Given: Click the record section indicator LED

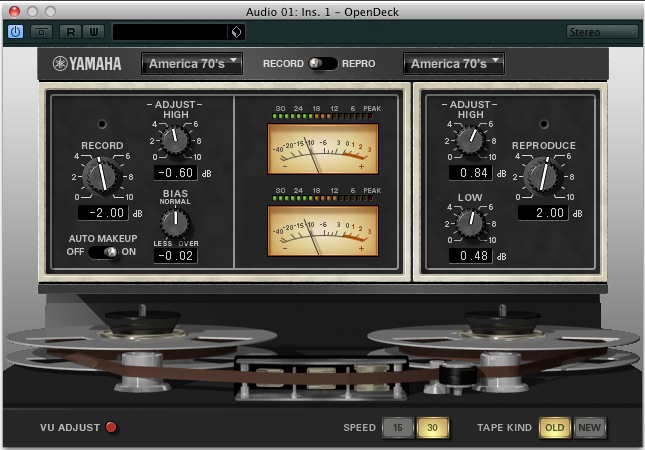Looking at the screenshot, I should 102,124.
